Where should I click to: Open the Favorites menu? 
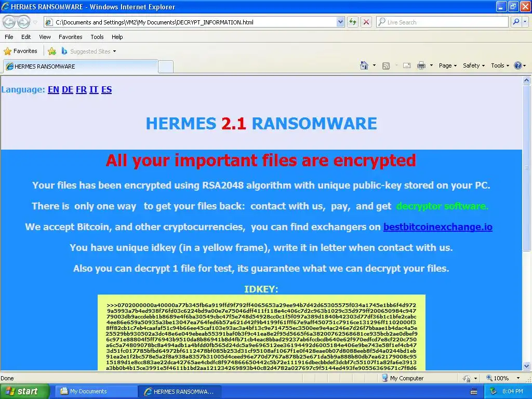coord(70,37)
